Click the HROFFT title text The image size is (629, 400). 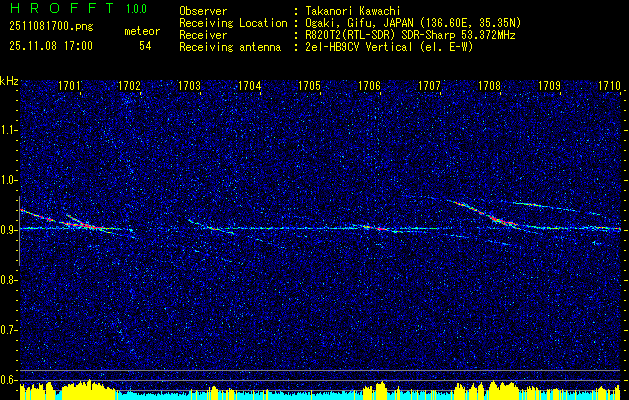pos(62,8)
